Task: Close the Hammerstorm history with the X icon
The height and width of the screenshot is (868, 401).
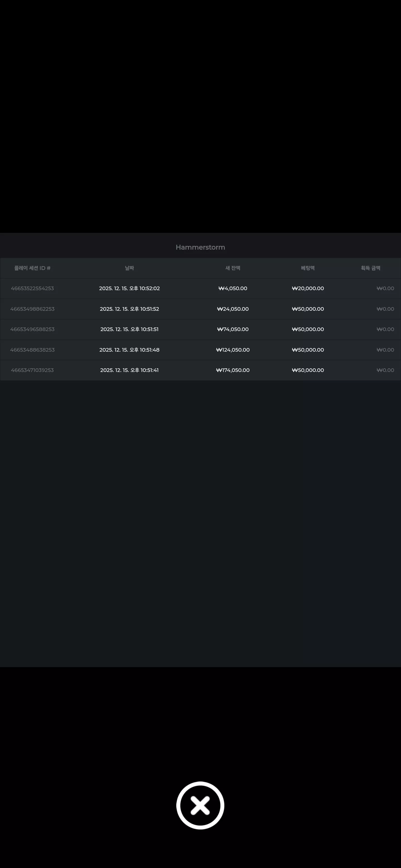Action: click(200, 805)
